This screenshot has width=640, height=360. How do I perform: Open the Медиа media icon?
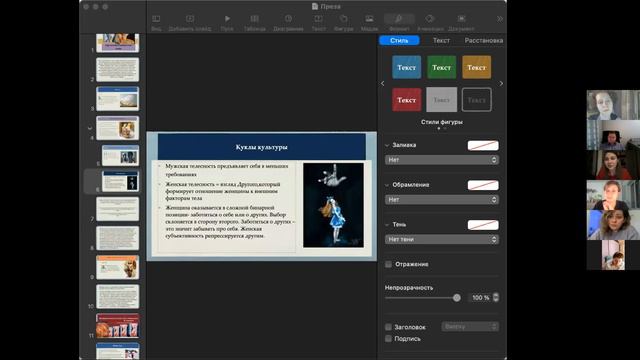[369, 19]
